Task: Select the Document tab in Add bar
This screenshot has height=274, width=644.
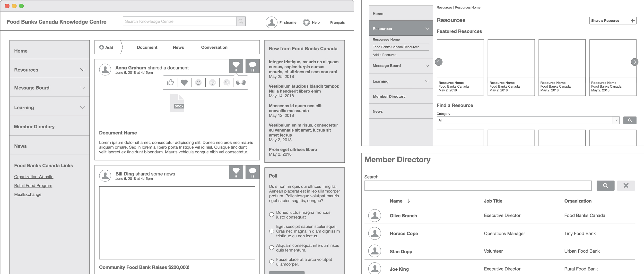Action: pyautogui.click(x=147, y=48)
